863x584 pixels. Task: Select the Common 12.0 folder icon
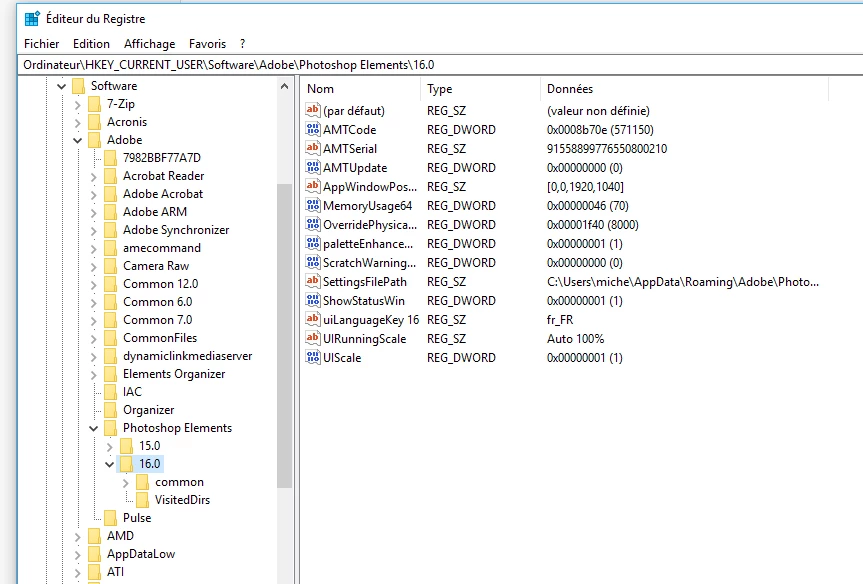(111, 284)
